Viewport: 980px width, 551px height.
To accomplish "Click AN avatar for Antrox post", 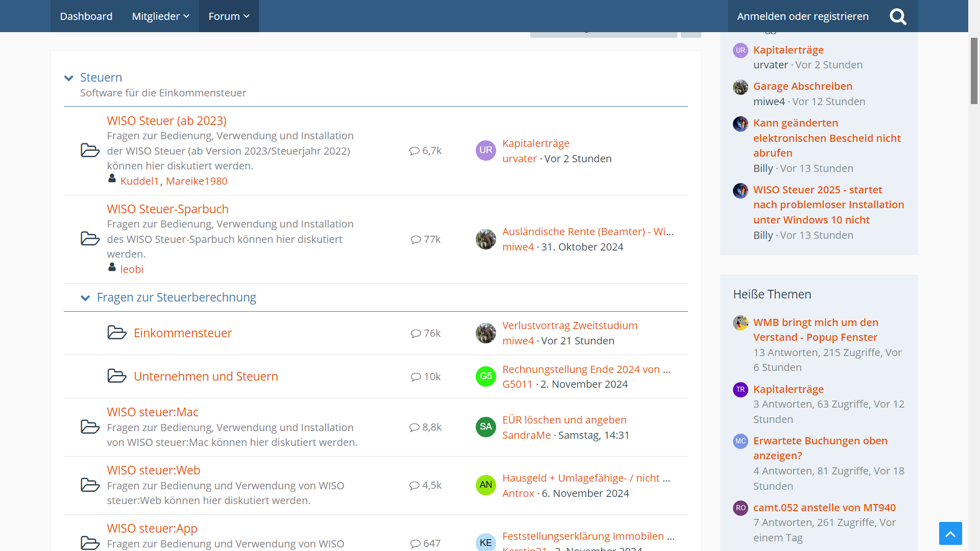I will tap(485, 485).
